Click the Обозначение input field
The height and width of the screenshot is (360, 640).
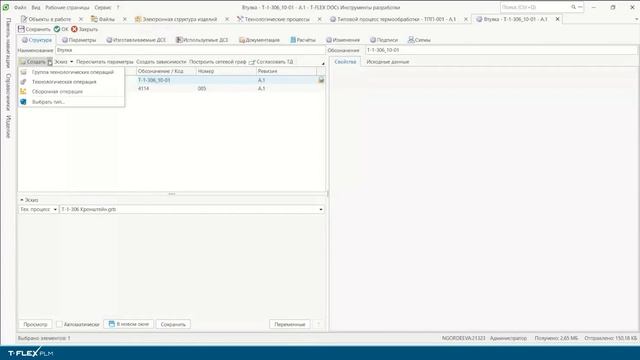click(x=501, y=50)
